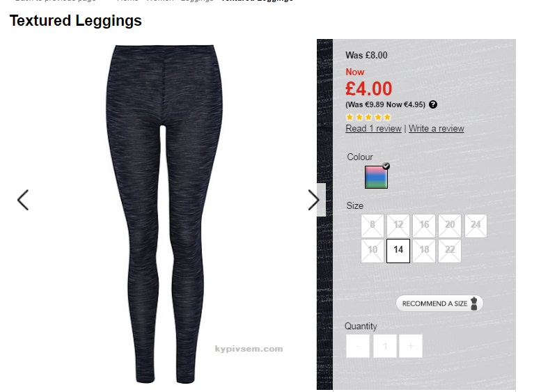Open the currency help question mark icon

(x=433, y=104)
